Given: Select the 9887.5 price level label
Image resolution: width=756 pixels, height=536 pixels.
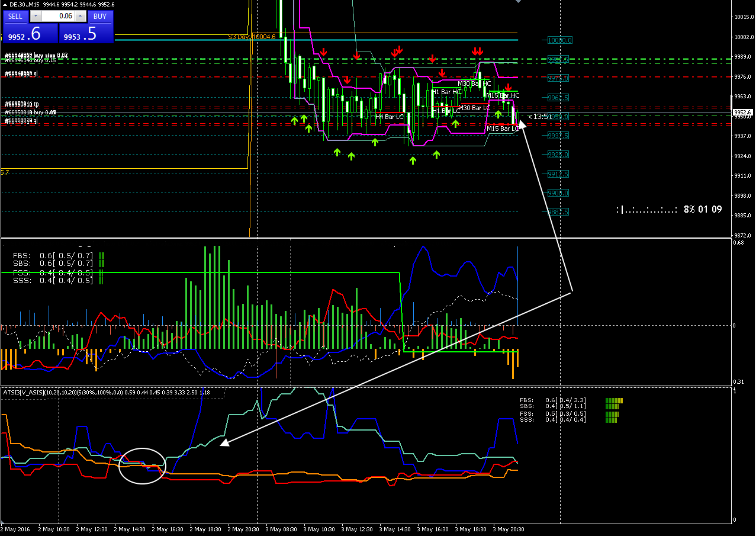Looking at the screenshot, I should click(558, 212).
